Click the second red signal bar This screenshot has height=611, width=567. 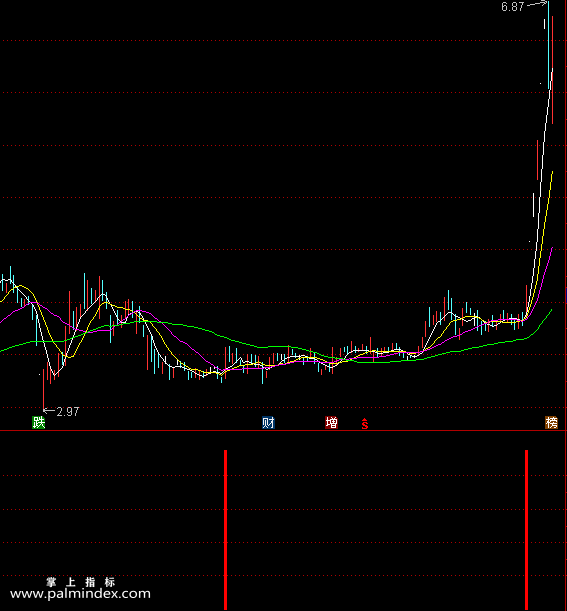526,530
